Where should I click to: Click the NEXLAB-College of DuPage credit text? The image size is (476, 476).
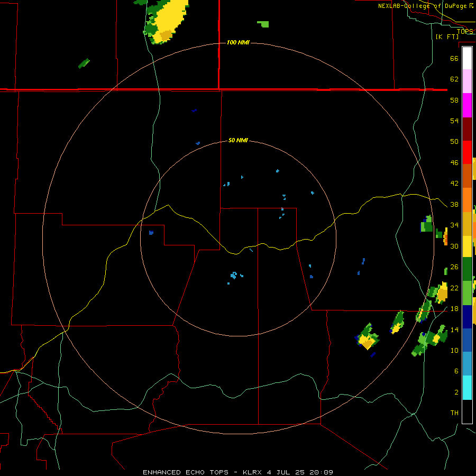click(x=425, y=6)
